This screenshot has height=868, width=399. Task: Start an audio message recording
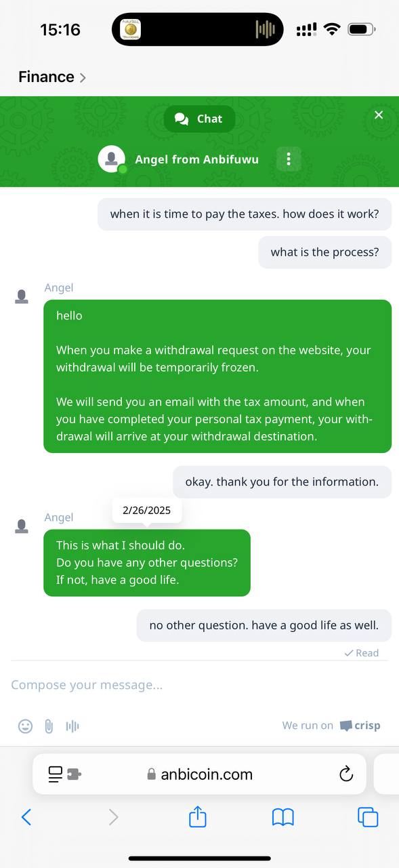[72, 726]
